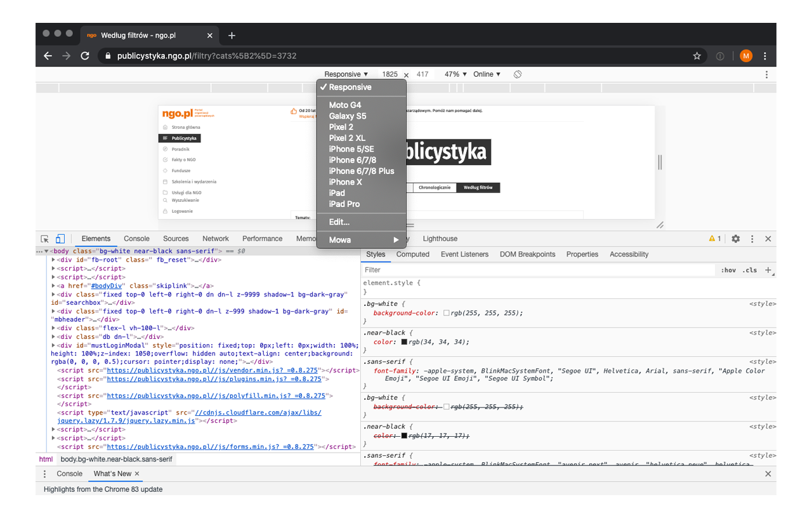
Task: Open the Online throttling dropdown
Action: [487, 74]
